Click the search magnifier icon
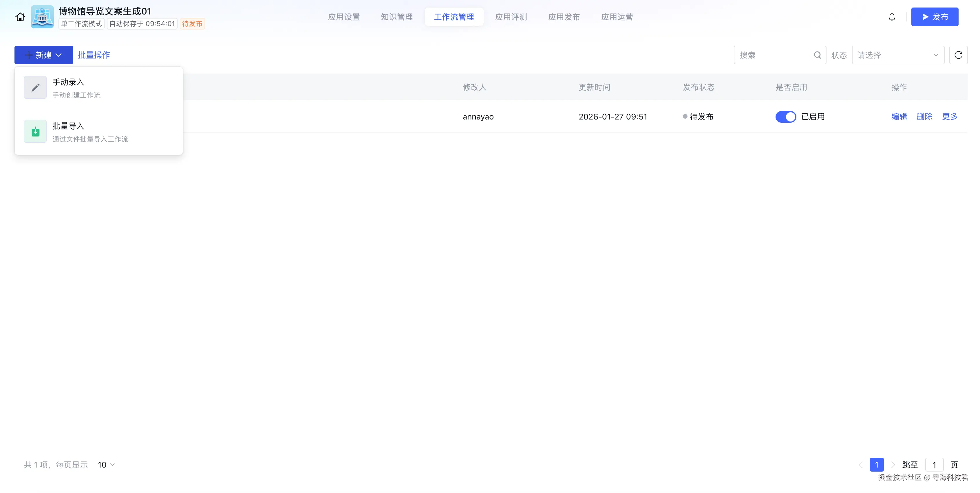This screenshot has height=493, width=980. click(817, 55)
